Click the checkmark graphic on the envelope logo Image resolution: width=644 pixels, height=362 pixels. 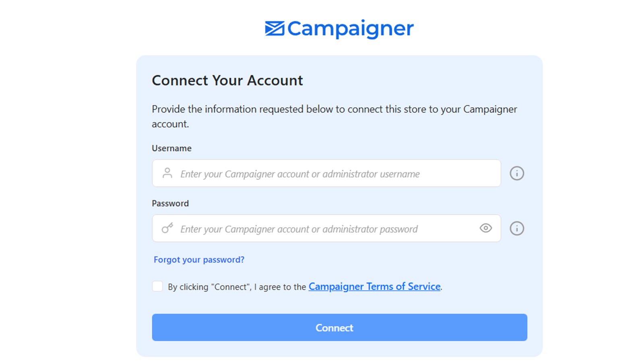(x=274, y=28)
